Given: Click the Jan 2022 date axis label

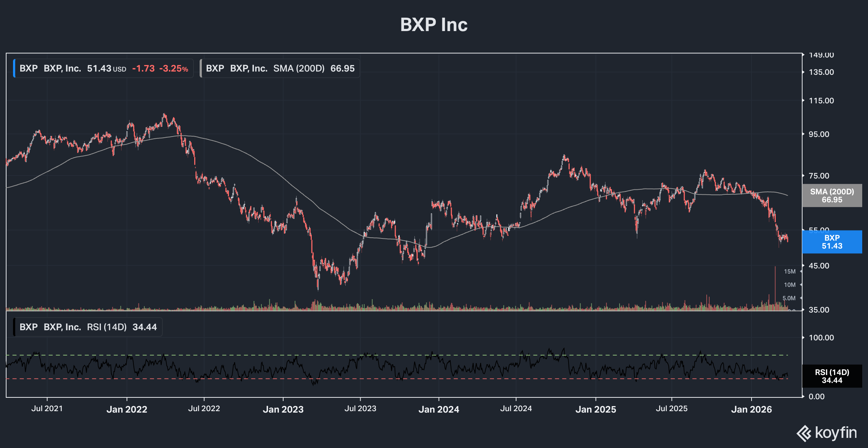Looking at the screenshot, I should 127,409.
